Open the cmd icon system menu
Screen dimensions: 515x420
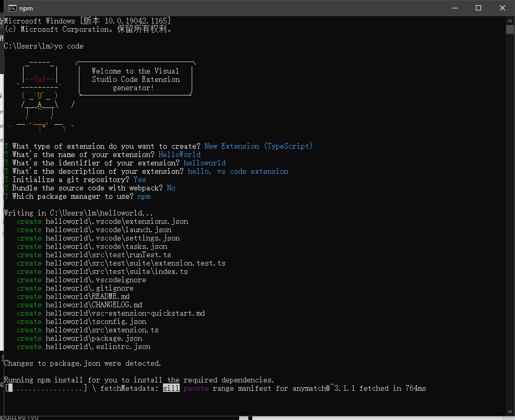13,8
